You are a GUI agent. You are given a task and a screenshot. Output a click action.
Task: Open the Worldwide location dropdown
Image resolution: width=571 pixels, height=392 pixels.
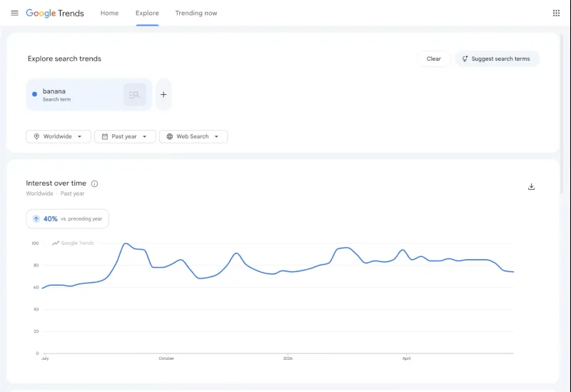coord(59,136)
